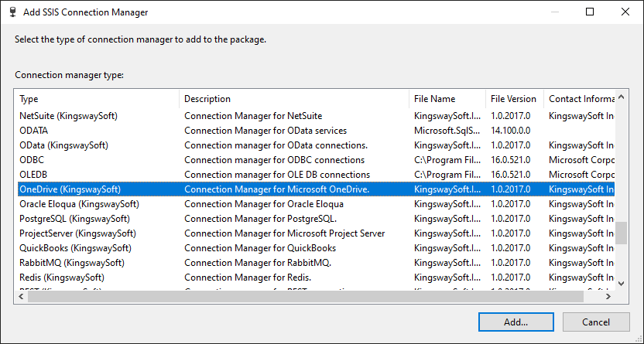Click the horizontal scrollbar right arrow
644x344 pixels.
[x=608, y=296]
